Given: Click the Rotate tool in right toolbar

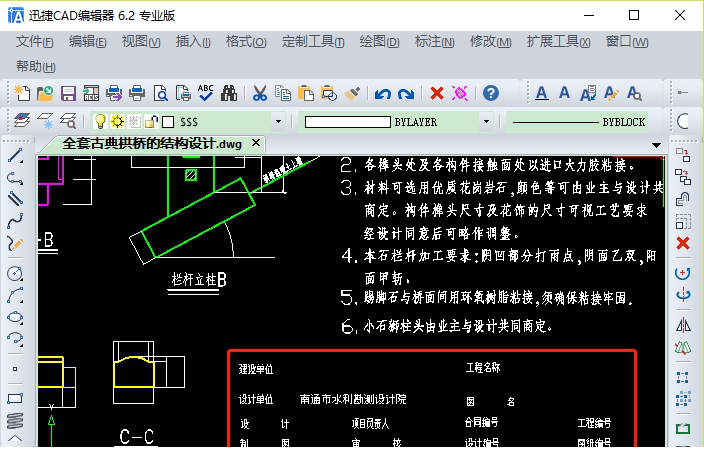Looking at the screenshot, I should (683, 273).
